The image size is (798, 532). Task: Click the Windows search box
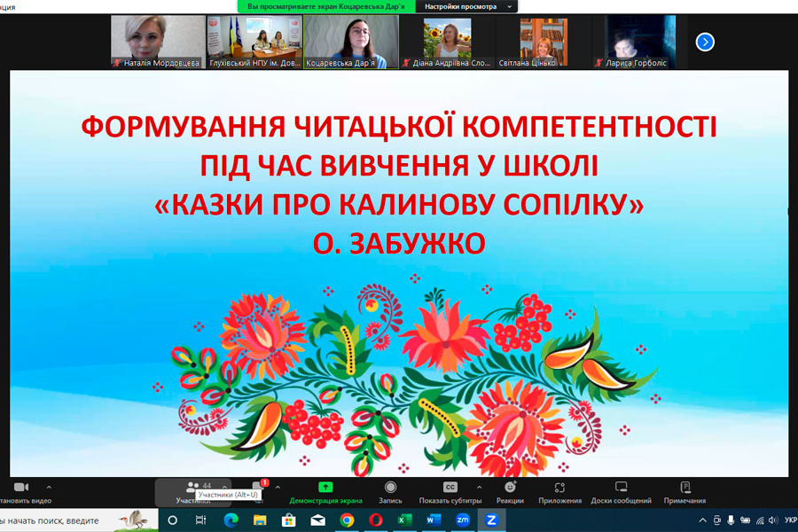coord(79,520)
